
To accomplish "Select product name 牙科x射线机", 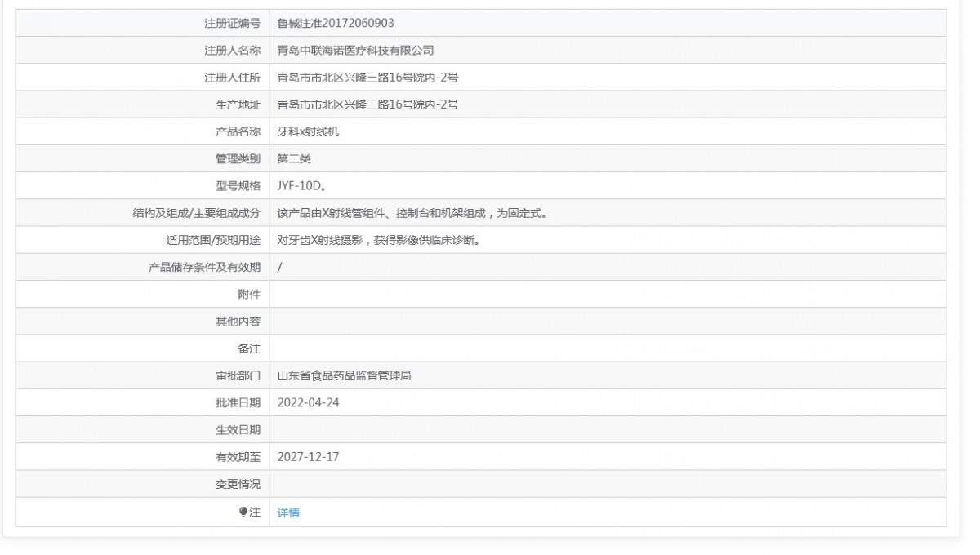I will [x=308, y=131].
